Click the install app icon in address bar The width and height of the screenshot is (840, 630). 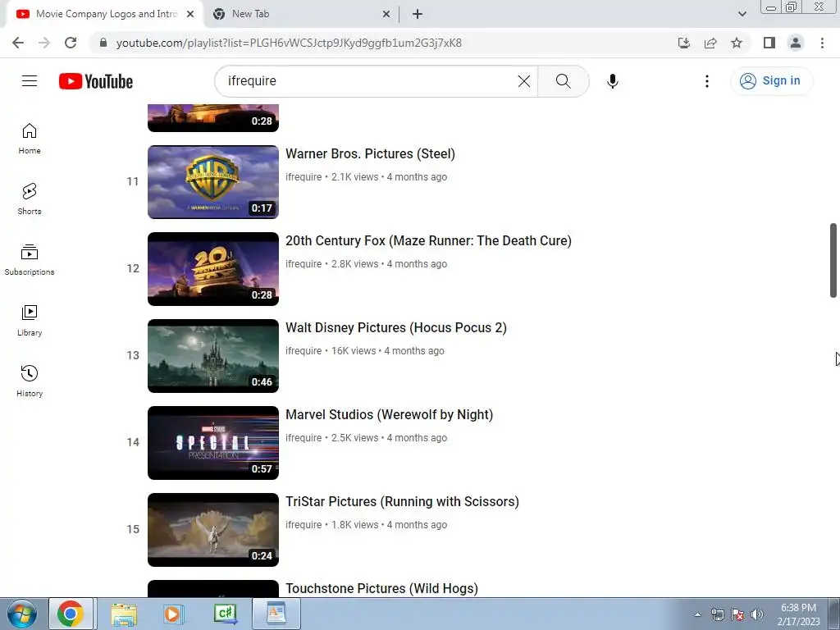684,43
